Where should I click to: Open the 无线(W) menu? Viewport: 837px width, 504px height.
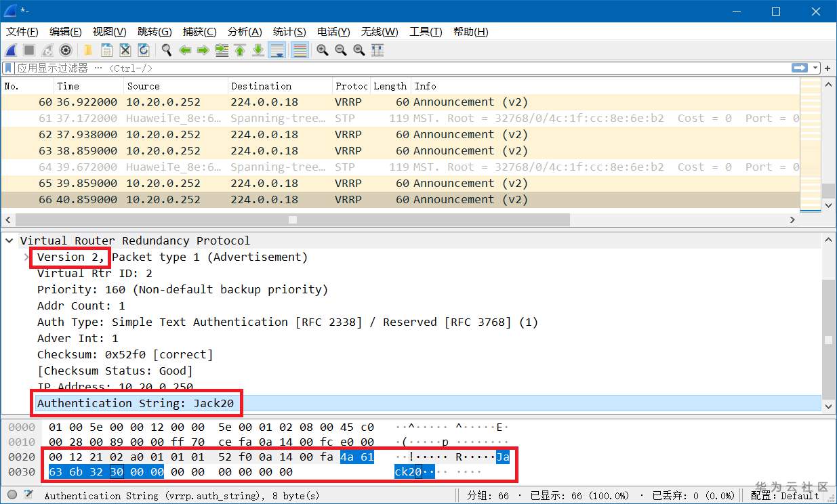380,32
